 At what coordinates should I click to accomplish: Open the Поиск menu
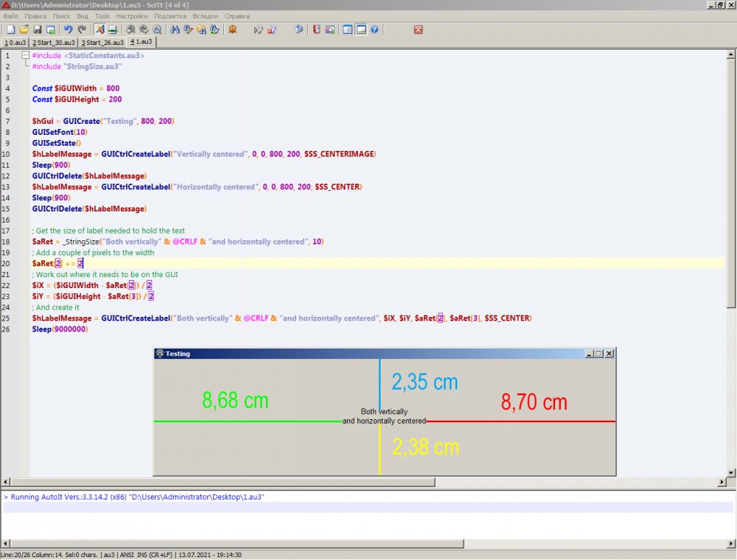[x=61, y=16]
